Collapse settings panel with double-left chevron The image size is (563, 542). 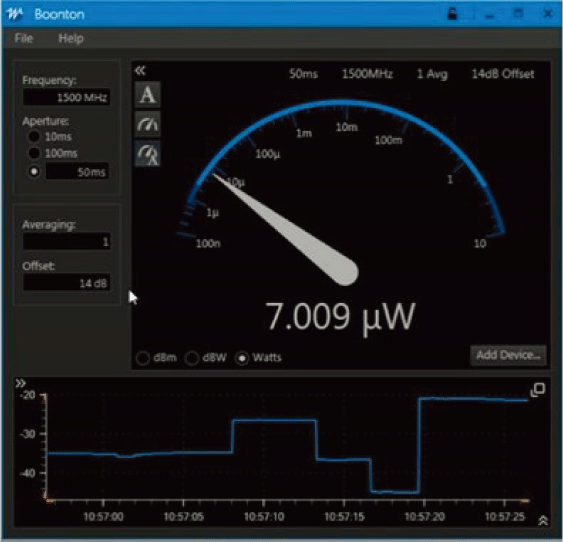pos(140,70)
